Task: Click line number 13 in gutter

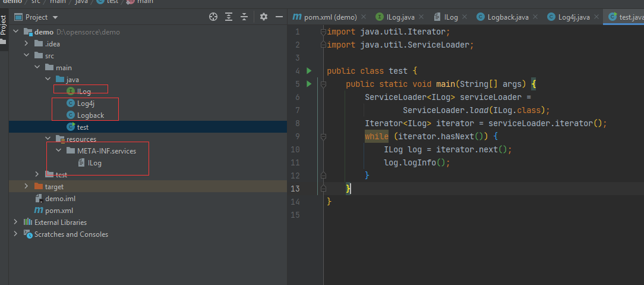Action: coord(295,189)
